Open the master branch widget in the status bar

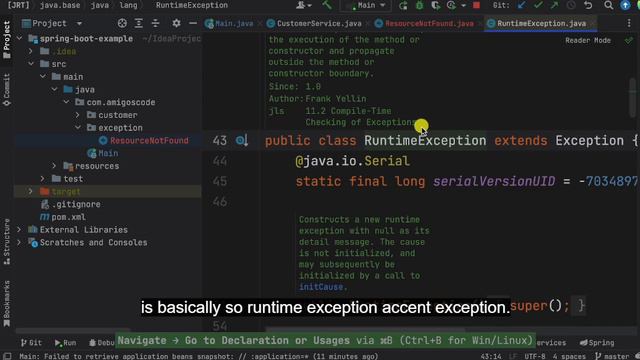(612, 356)
